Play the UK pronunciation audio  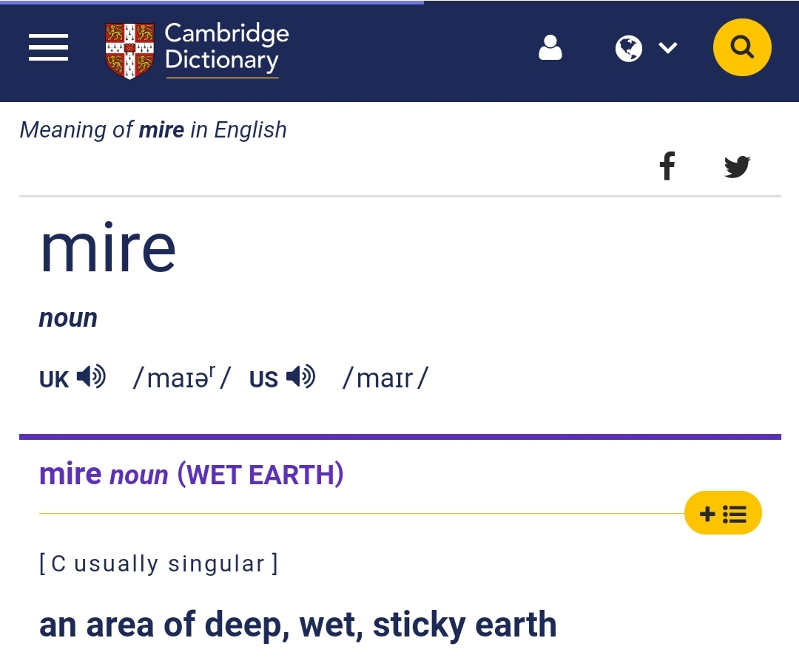point(91,377)
